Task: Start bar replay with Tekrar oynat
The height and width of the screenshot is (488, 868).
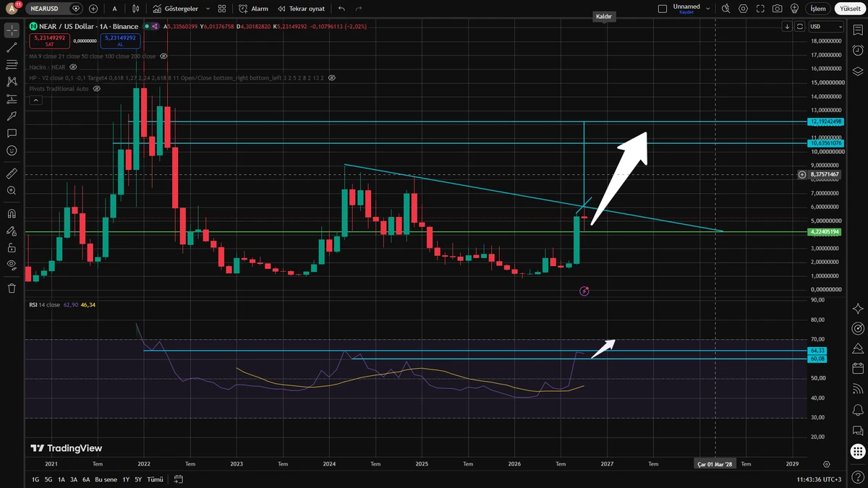Action: pyautogui.click(x=301, y=9)
